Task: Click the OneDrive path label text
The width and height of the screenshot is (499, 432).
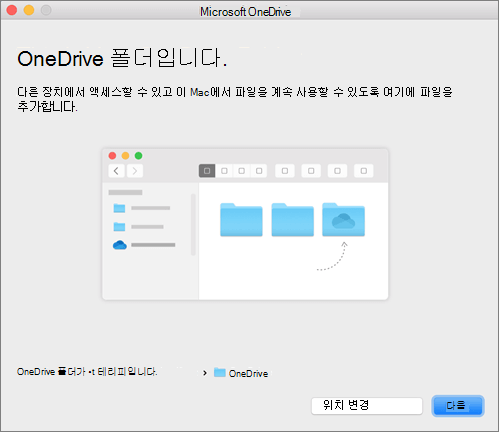Action: [x=248, y=373]
